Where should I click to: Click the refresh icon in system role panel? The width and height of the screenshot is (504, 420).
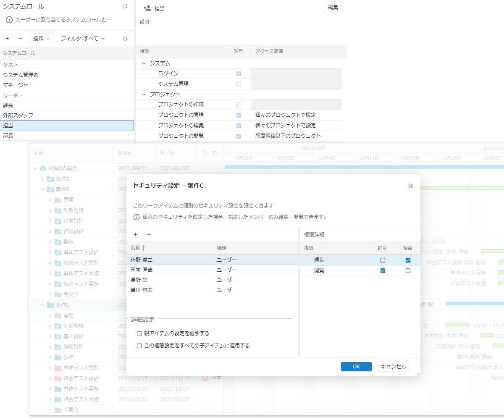click(125, 39)
